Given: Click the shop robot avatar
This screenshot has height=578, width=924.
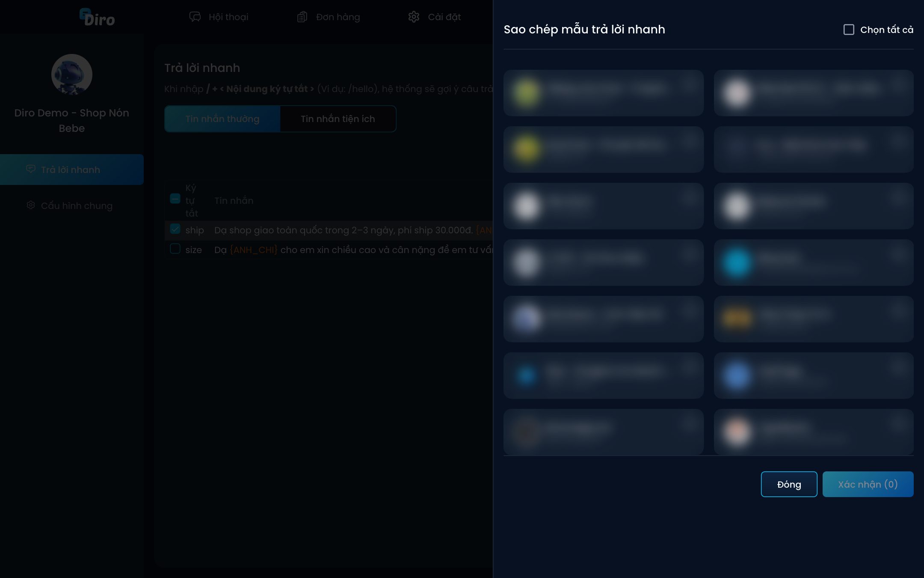Looking at the screenshot, I should [72, 74].
